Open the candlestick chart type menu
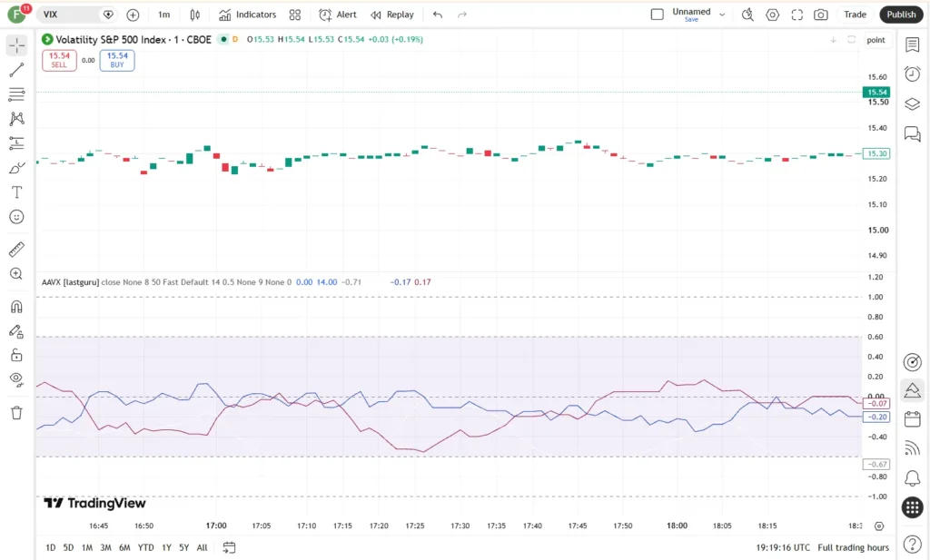Viewport: 930px width, 560px height. 194,15
